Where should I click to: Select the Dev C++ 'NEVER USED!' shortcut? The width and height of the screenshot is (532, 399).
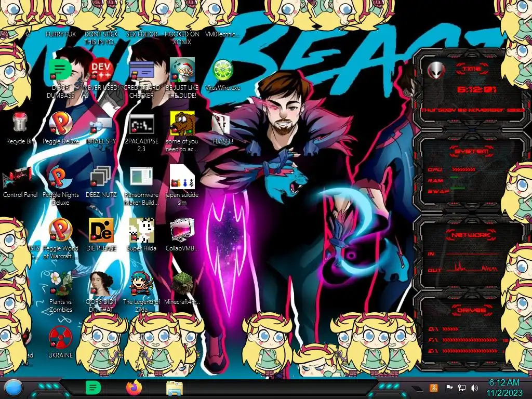coord(101,70)
